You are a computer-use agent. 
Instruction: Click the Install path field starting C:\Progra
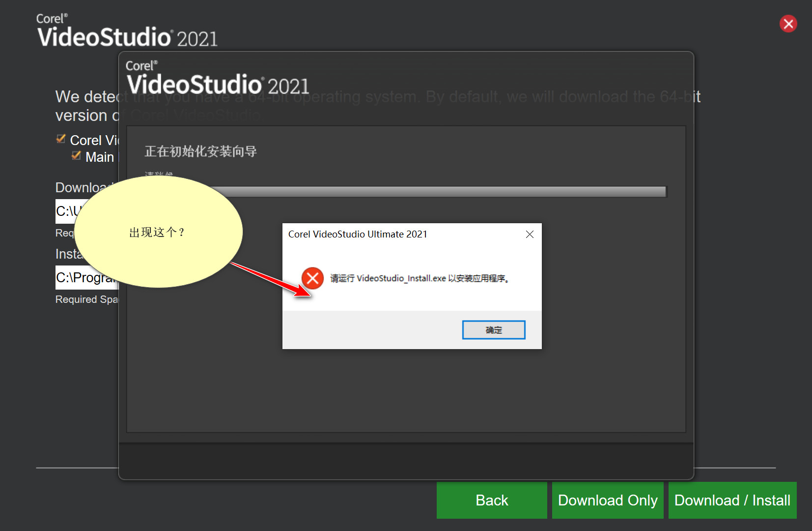click(87, 278)
